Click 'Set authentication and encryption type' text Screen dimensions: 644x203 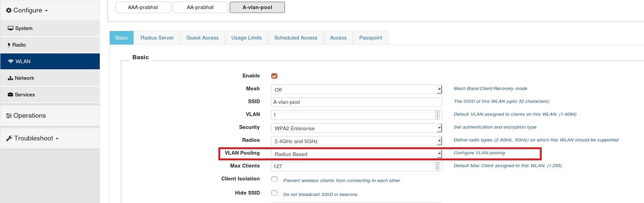[495, 127]
